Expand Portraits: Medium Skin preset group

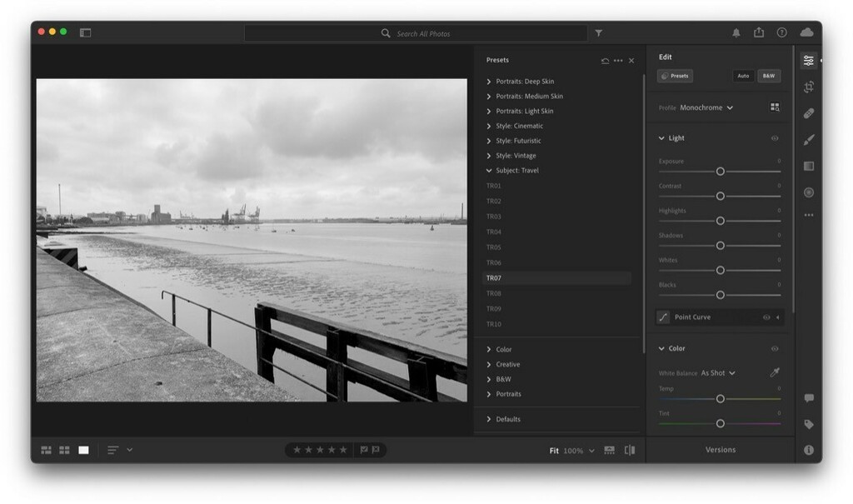coord(488,97)
